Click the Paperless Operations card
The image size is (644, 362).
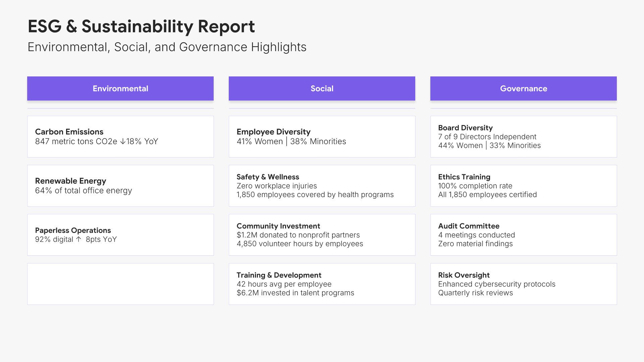[x=120, y=235]
